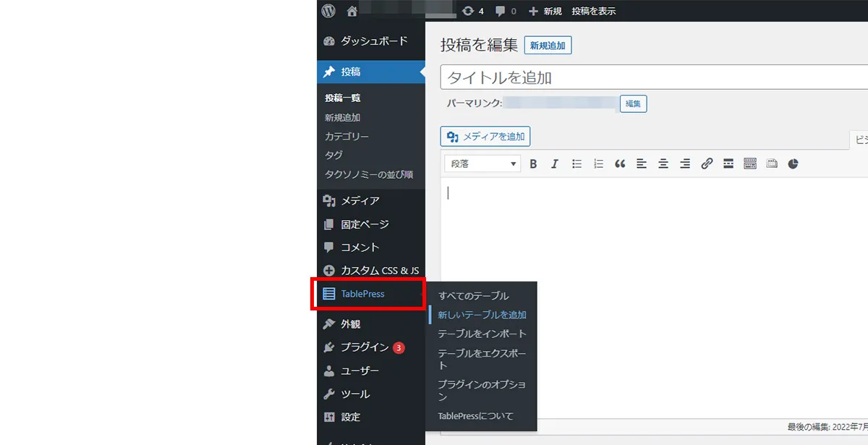Open the 段落 paragraph format dropdown
The image size is (868, 445).
(x=482, y=163)
